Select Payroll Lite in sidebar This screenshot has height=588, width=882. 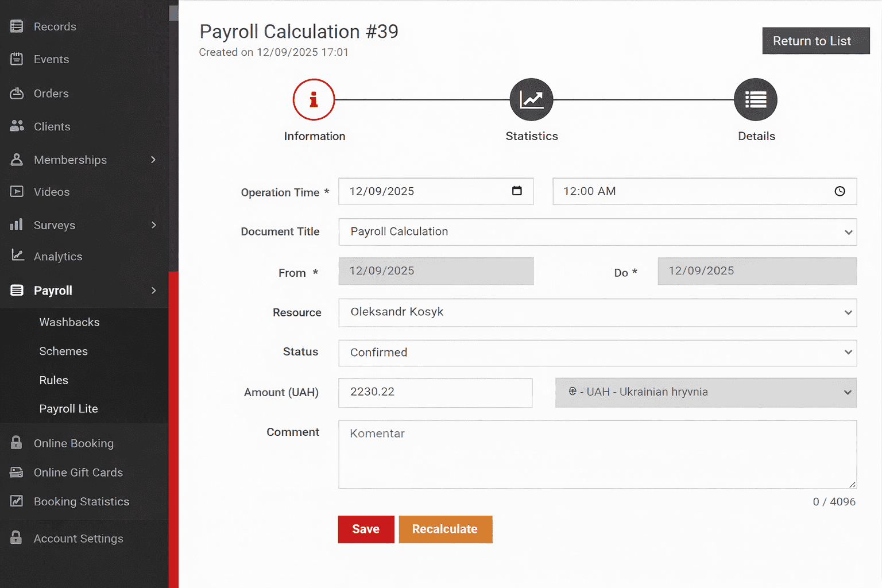pos(68,409)
